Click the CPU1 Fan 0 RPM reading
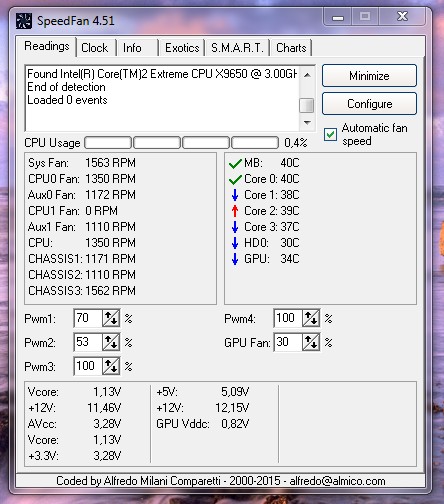444x504 pixels. click(x=73, y=211)
